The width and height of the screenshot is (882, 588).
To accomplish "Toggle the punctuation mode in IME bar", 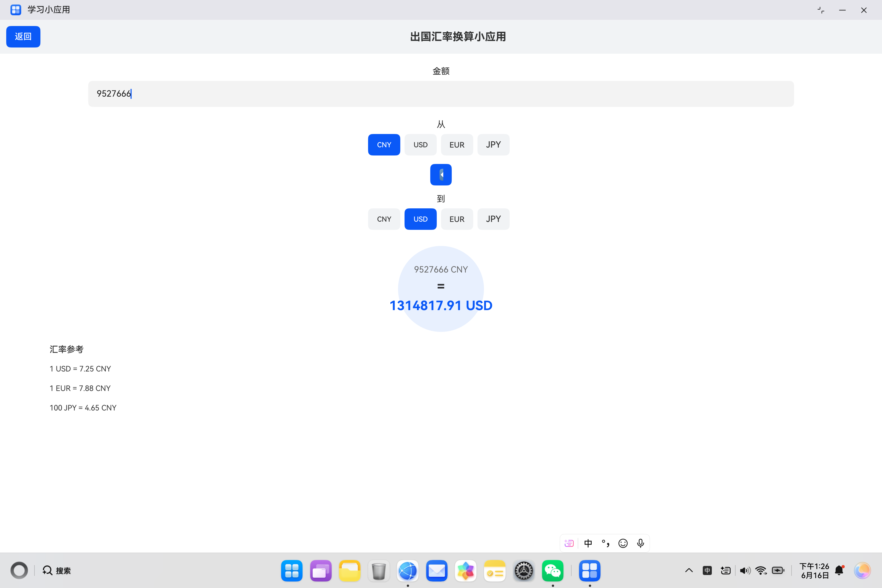I will (605, 543).
